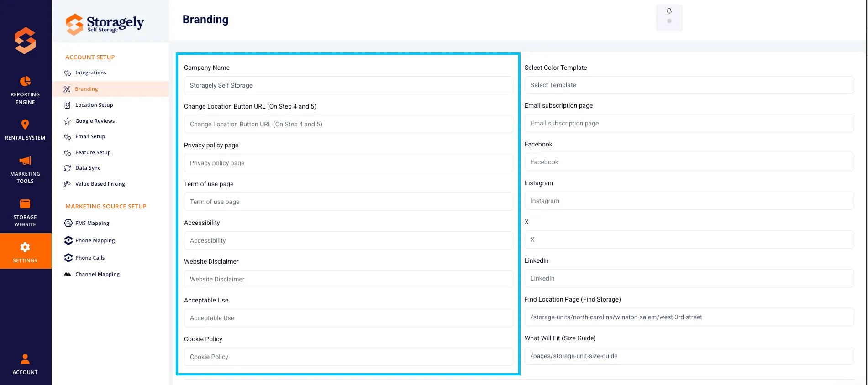Focus the Privacy policy page field
Image resolution: width=868 pixels, height=385 pixels.
pos(348,163)
